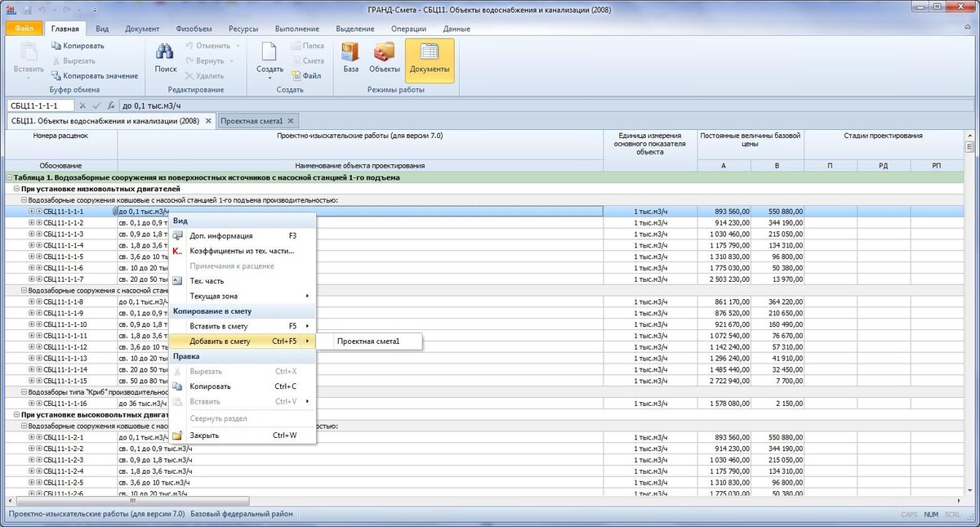
Task: Open the Вставить в смету submenu
Action: [242, 326]
